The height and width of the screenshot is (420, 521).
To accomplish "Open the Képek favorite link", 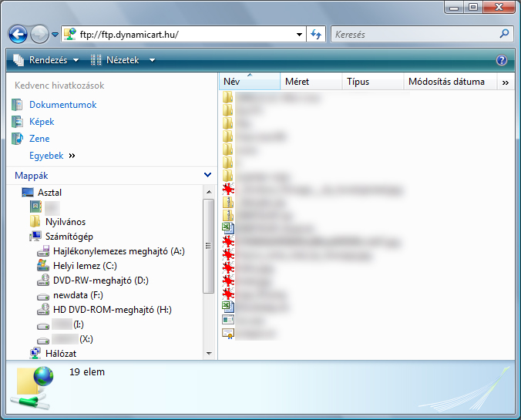I will (x=42, y=122).
